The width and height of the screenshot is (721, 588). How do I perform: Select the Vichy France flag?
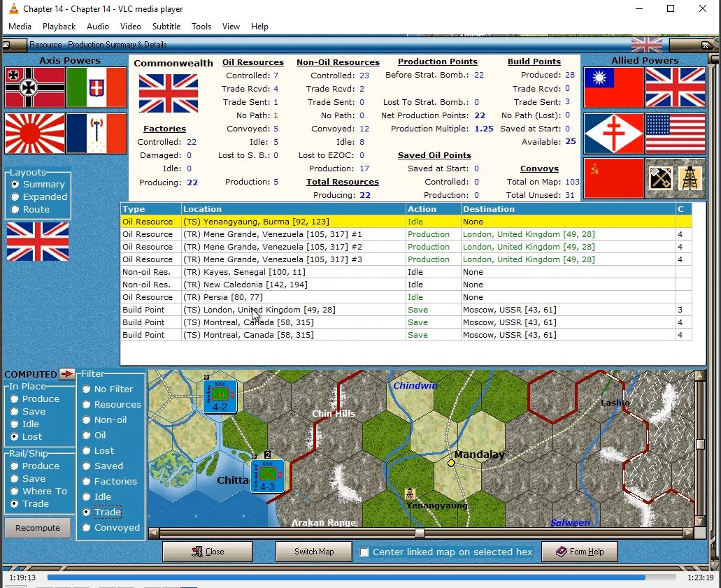click(97, 134)
